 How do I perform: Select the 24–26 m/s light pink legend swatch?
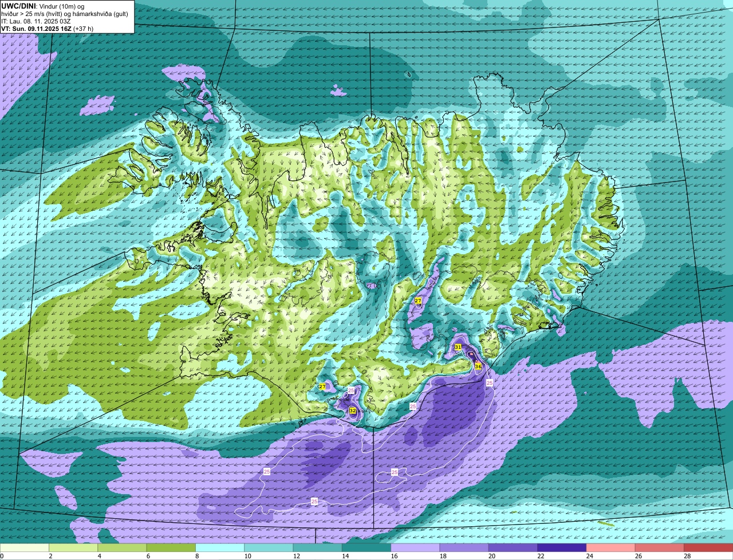(610, 547)
